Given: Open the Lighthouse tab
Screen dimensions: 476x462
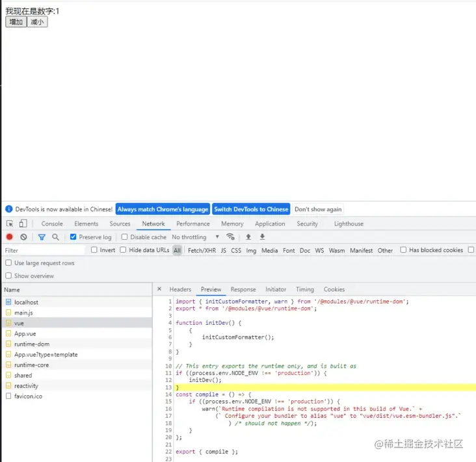Looking at the screenshot, I should click(x=349, y=224).
